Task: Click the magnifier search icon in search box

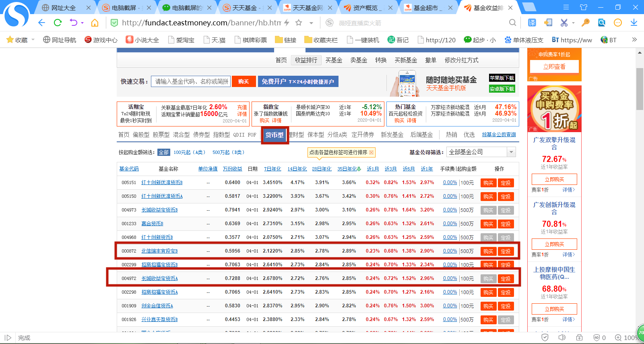Action: pyautogui.click(x=512, y=23)
